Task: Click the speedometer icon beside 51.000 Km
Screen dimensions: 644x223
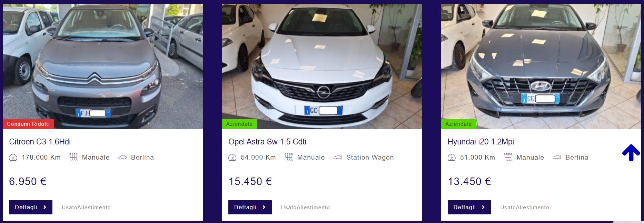Action: (452, 158)
